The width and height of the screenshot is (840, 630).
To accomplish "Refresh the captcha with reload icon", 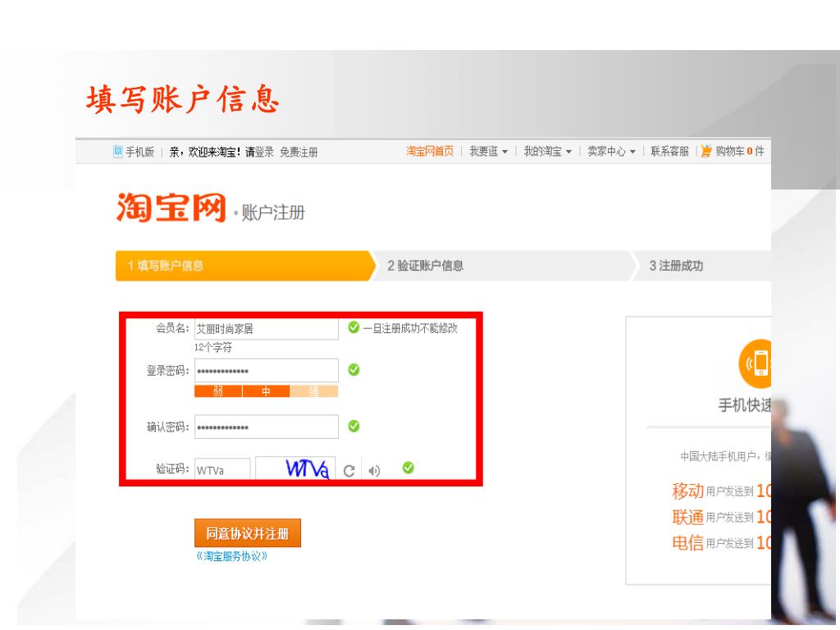I will point(349,470).
